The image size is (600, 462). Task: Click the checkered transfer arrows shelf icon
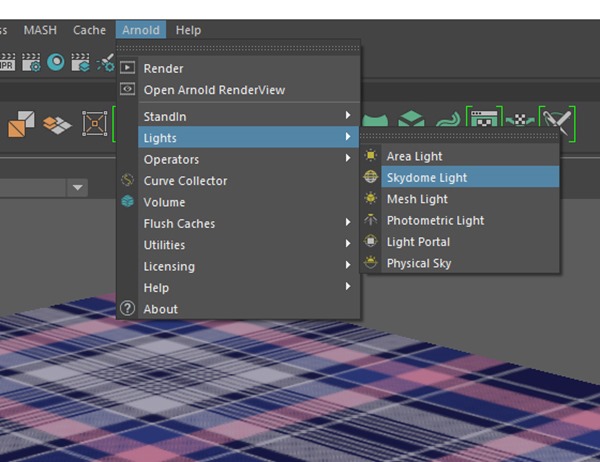(x=520, y=120)
